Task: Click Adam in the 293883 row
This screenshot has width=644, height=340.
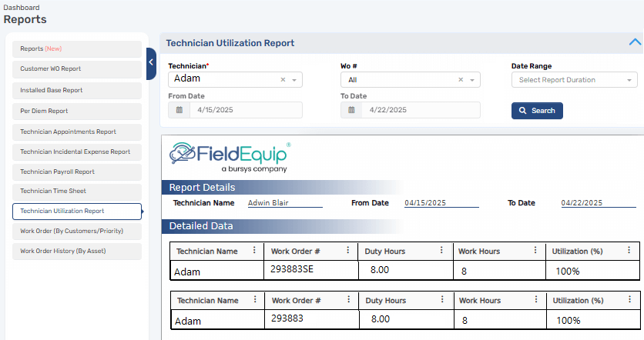Action: (x=188, y=321)
